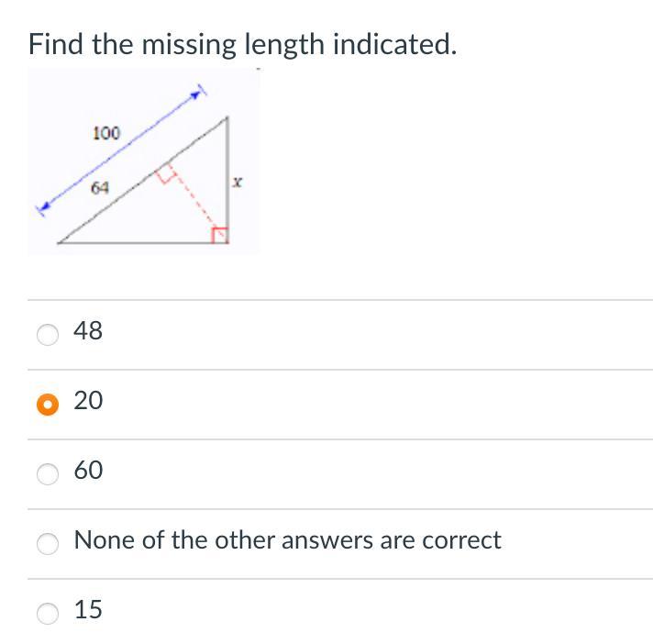Click the answer label text '20'
Screen dimensions: 653x644
coord(88,401)
